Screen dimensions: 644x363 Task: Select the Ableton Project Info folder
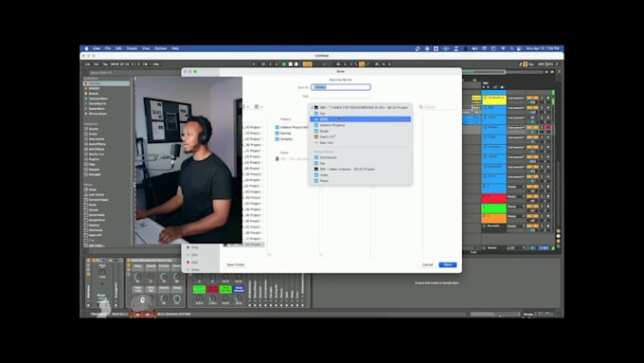(x=292, y=127)
